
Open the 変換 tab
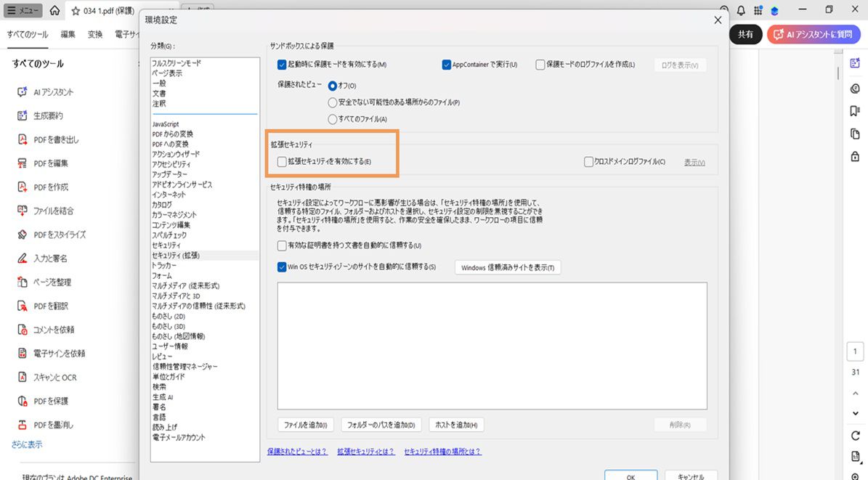click(95, 34)
